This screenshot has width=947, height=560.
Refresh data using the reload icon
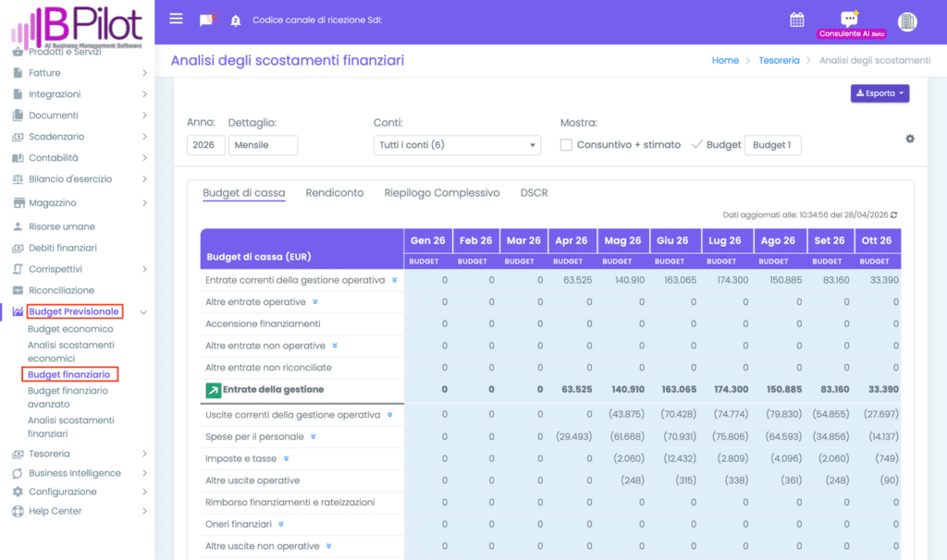893,214
